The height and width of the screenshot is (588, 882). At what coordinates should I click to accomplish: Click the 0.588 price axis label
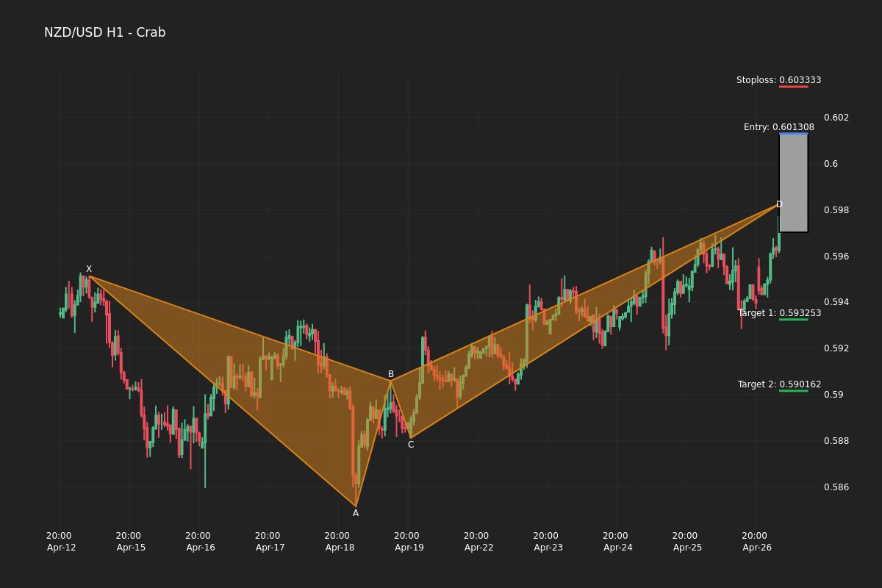(x=836, y=441)
